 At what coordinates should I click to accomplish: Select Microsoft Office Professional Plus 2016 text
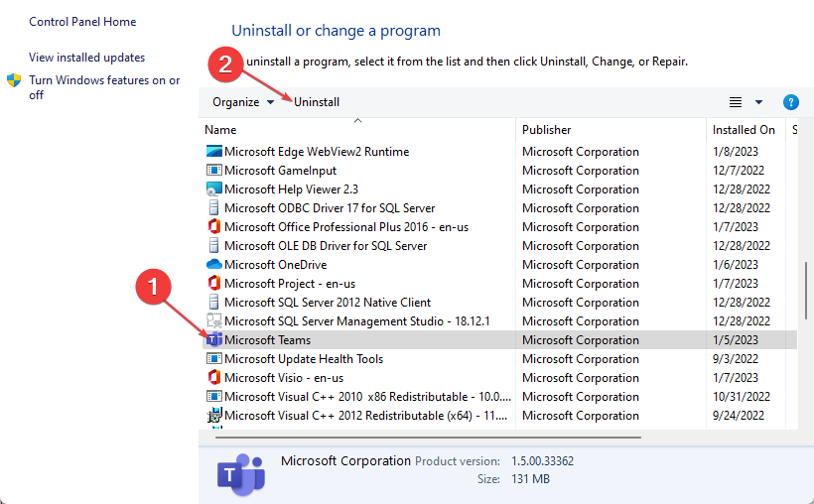[346, 227]
